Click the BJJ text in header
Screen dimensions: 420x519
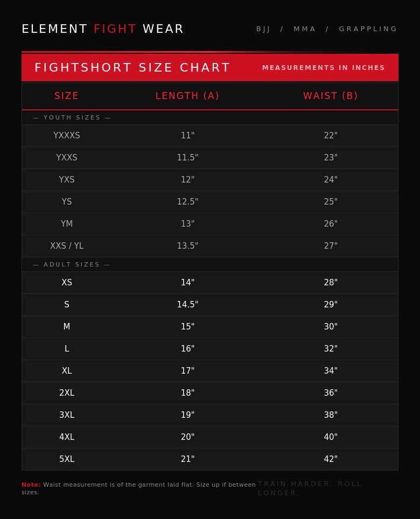tap(263, 29)
